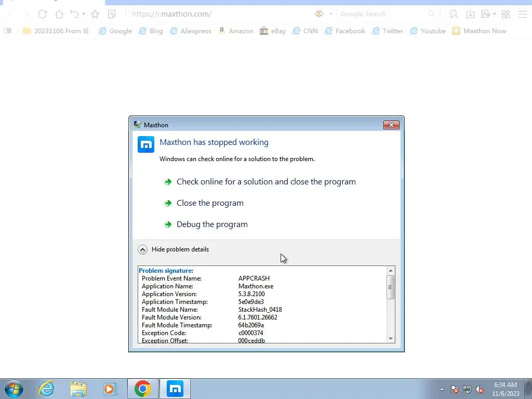The width and height of the screenshot is (532, 399).
Task: Show hidden system tray icons arrow
Action: click(x=442, y=389)
